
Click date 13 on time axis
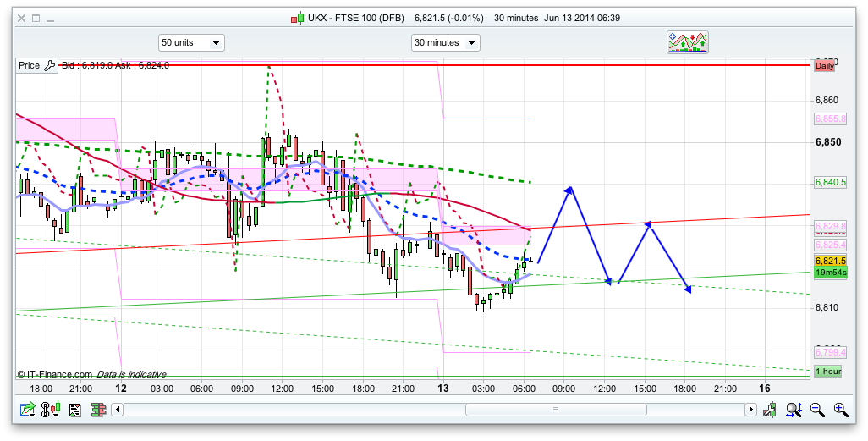coord(442,389)
